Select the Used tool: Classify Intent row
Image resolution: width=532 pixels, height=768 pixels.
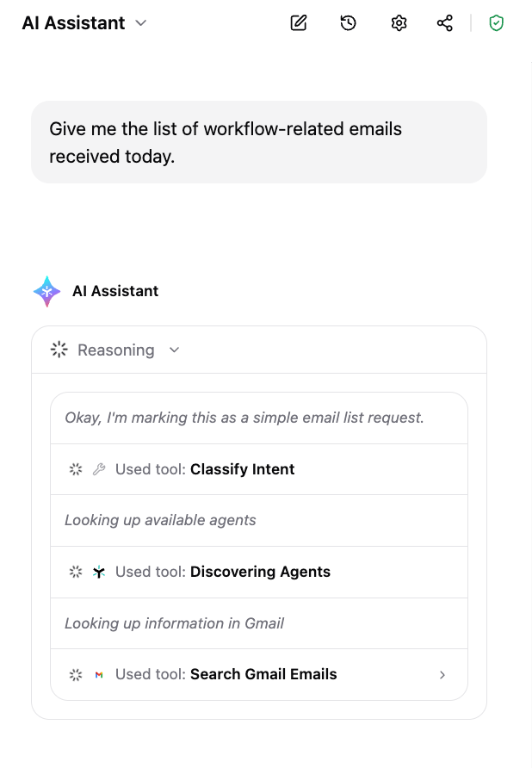pyautogui.click(x=259, y=469)
